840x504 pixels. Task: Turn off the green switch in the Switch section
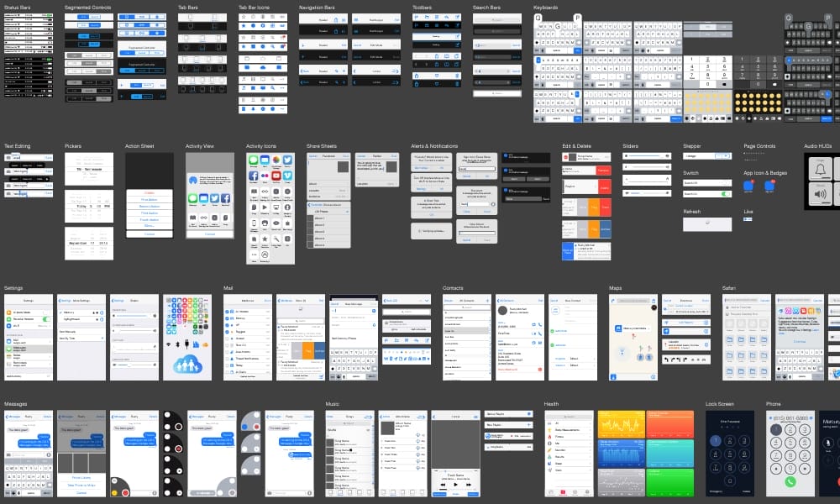725,194
